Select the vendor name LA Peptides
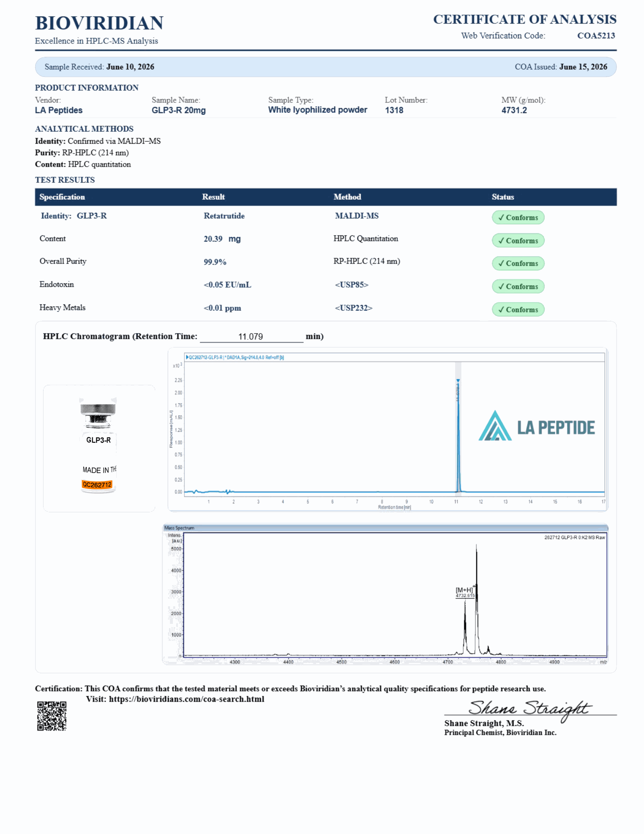644x834 pixels. (59, 110)
